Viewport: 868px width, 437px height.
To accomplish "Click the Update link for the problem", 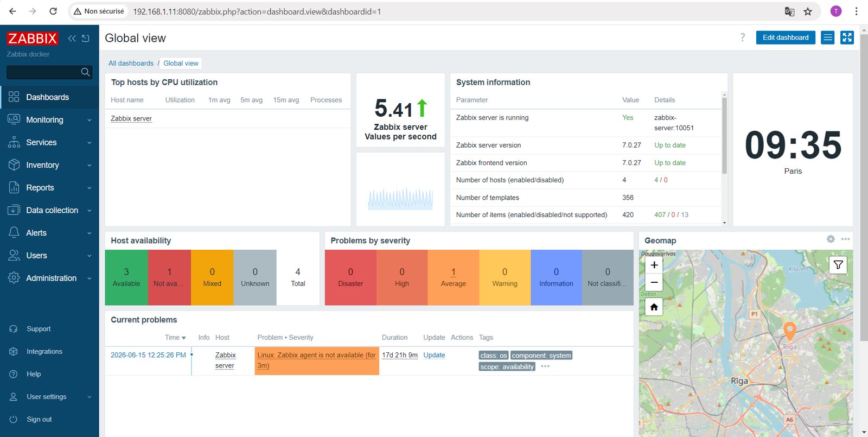I will 434,355.
